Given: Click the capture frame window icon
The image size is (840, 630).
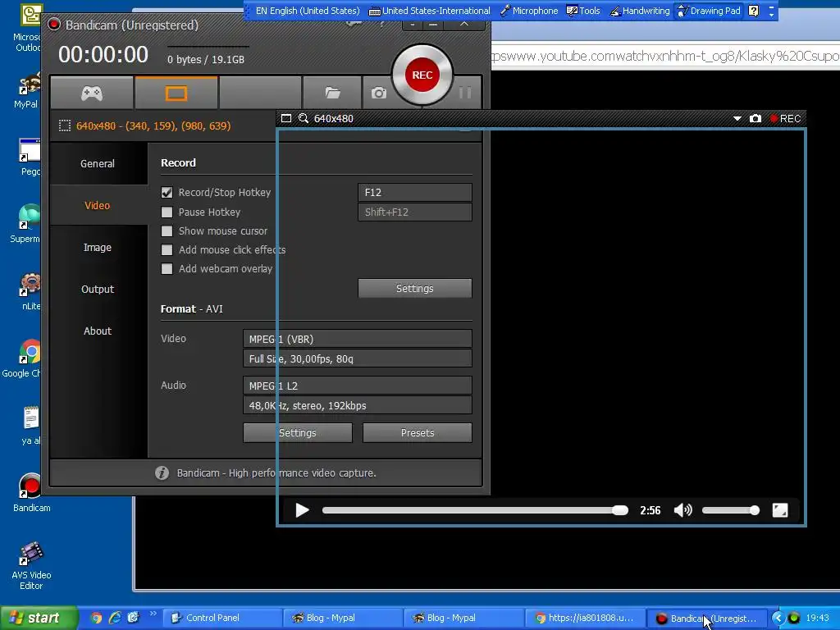Looking at the screenshot, I should (x=286, y=118).
